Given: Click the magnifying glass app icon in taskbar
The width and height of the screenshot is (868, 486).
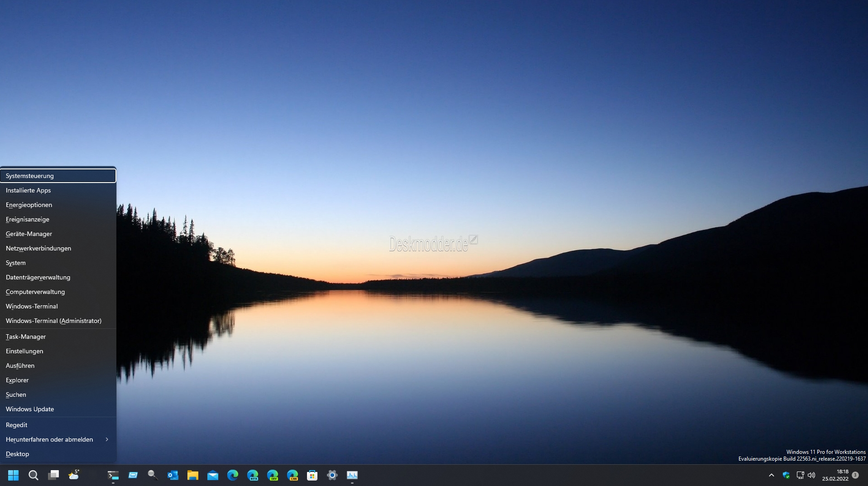Looking at the screenshot, I should pos(153,475).
